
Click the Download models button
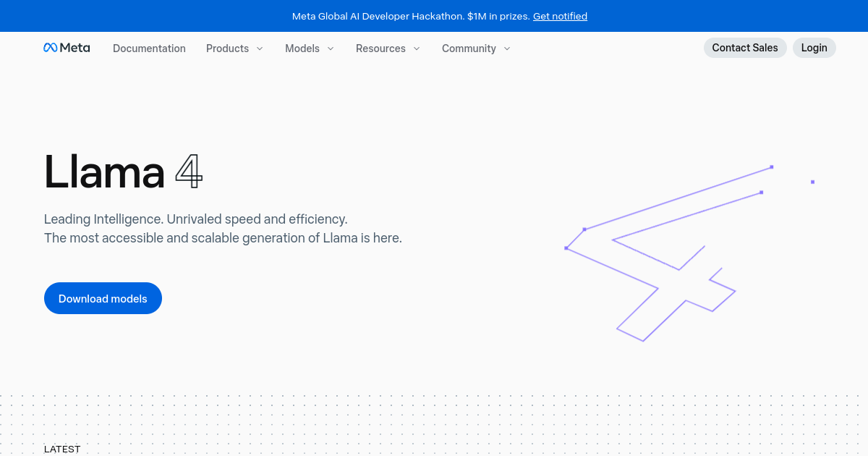tap(103, 298)
